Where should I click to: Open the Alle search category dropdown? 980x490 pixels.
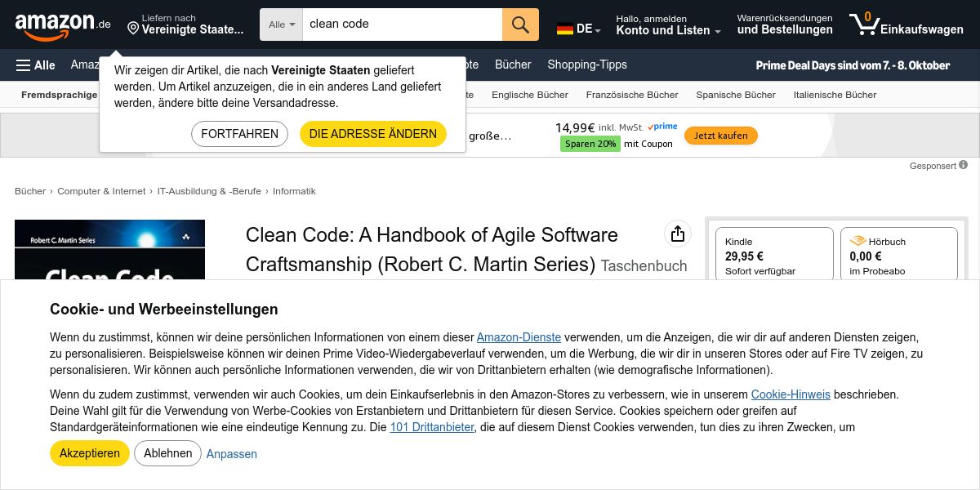[x=282, y=24]
